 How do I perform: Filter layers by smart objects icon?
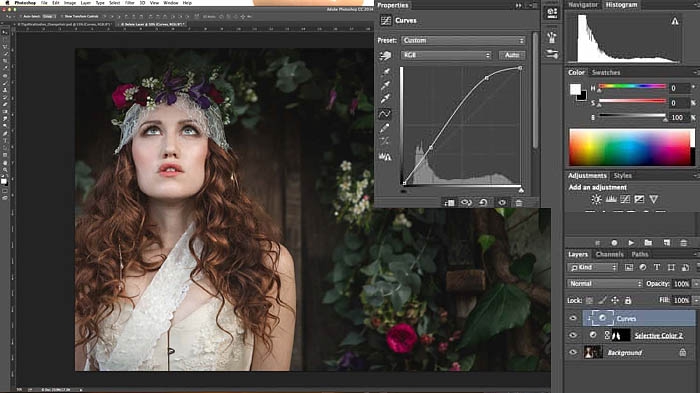tap(685, 268)
